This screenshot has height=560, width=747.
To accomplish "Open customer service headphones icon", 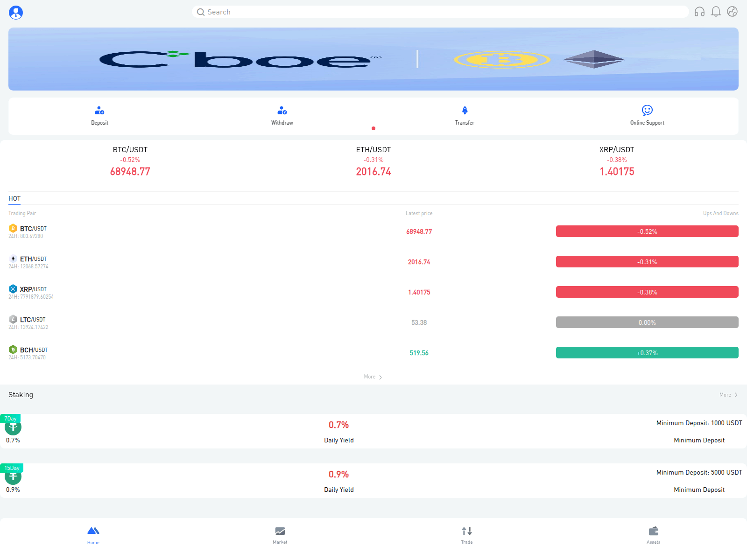I will pos(699,12).
